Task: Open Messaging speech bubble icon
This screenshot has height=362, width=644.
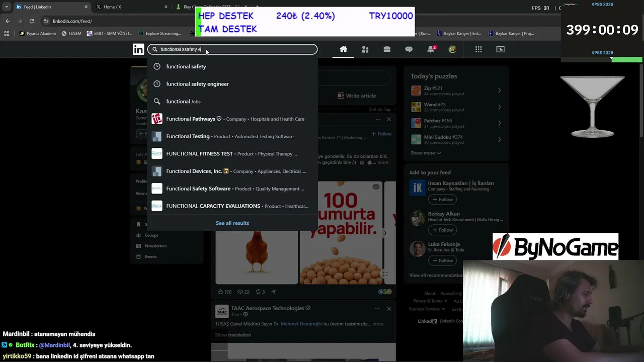Action: coord(409,49)
